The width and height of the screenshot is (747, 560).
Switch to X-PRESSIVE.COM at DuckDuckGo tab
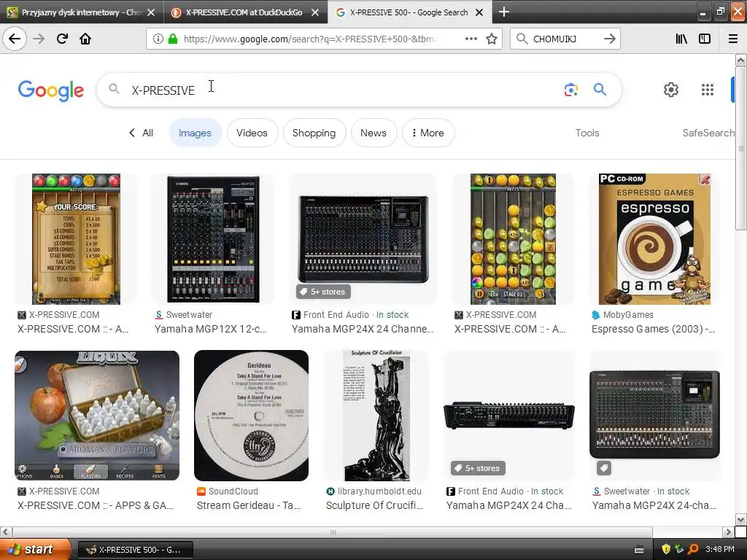pos(245,12)
